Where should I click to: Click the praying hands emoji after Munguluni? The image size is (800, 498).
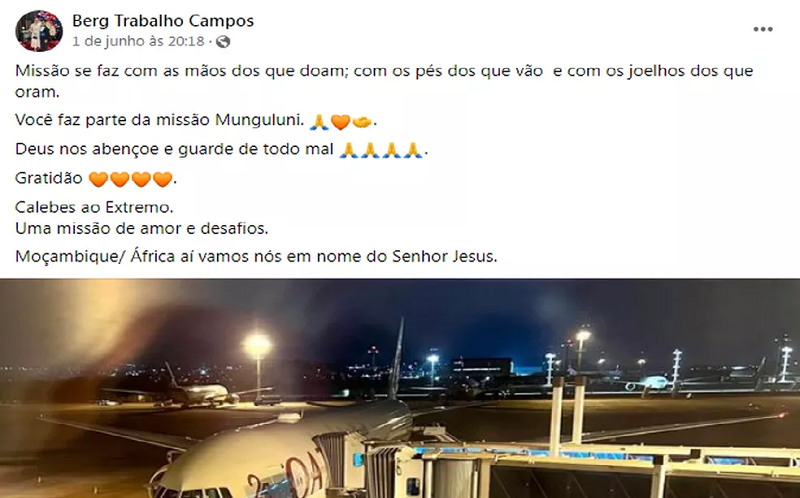[319, 122]
